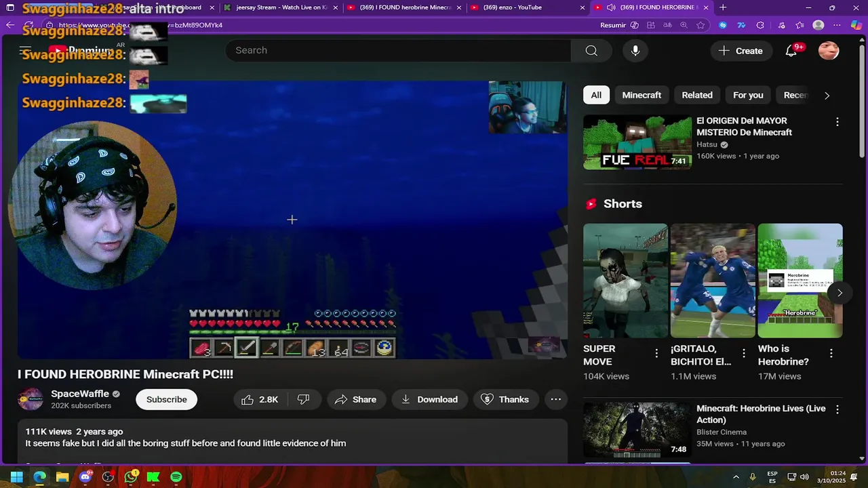This screenshot has width=868, height=488.
Task: Open the account avatar menu
Action: tap(829, 51)
